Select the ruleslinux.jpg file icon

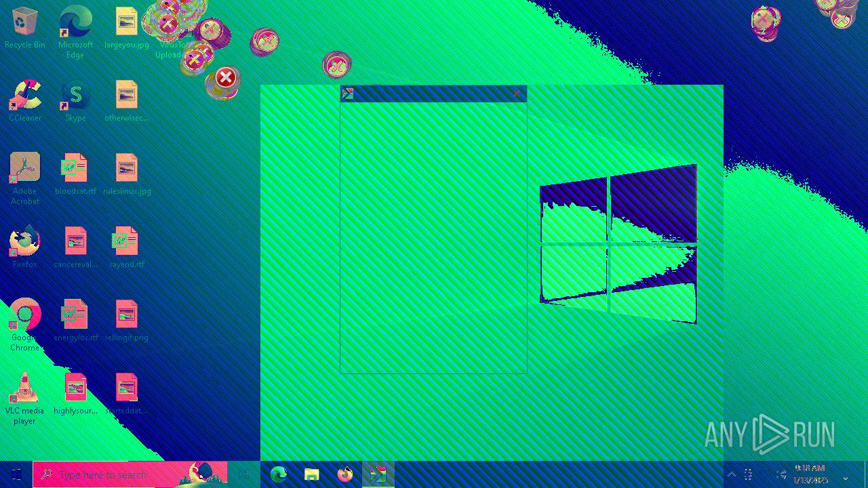point(126,175)
